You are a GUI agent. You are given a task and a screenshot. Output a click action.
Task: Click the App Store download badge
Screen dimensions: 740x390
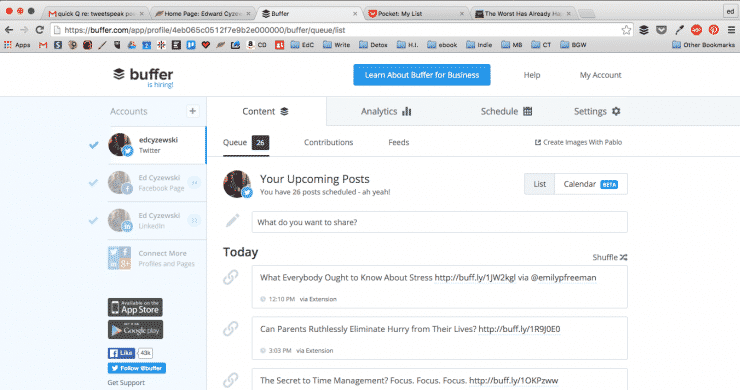tap(135, 307)
